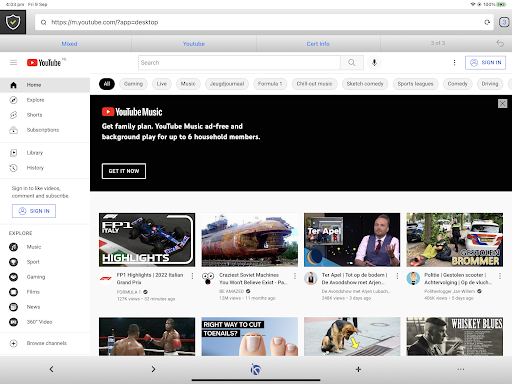Select the Formula 1 filter chip

tap(270, 84)
